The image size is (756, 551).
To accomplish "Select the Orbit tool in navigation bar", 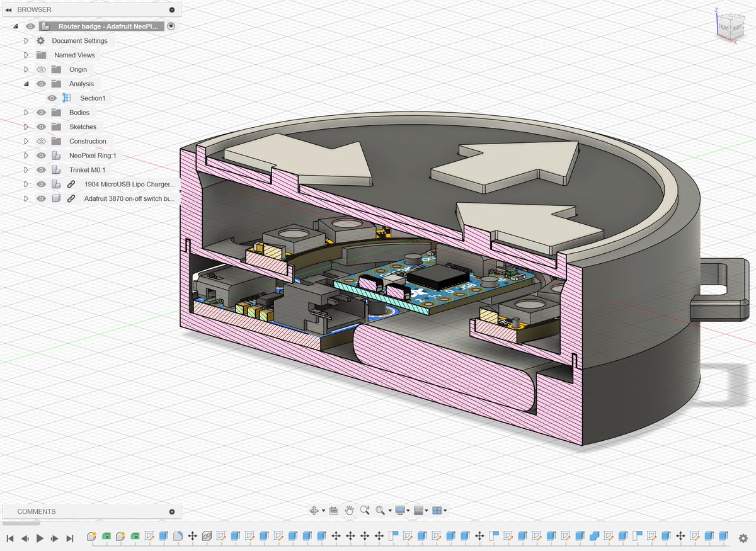I will point(314,510).
